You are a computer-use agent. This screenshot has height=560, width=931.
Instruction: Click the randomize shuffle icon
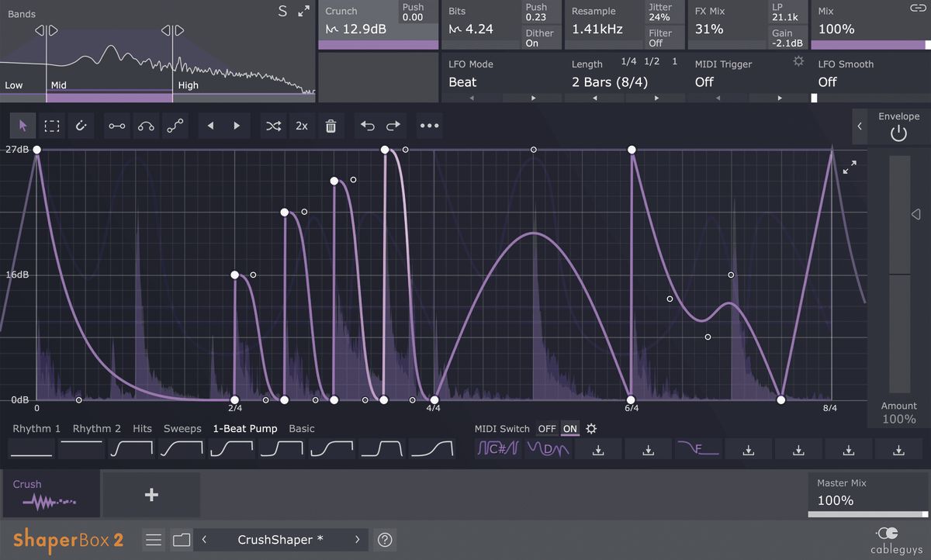[273, 126]
